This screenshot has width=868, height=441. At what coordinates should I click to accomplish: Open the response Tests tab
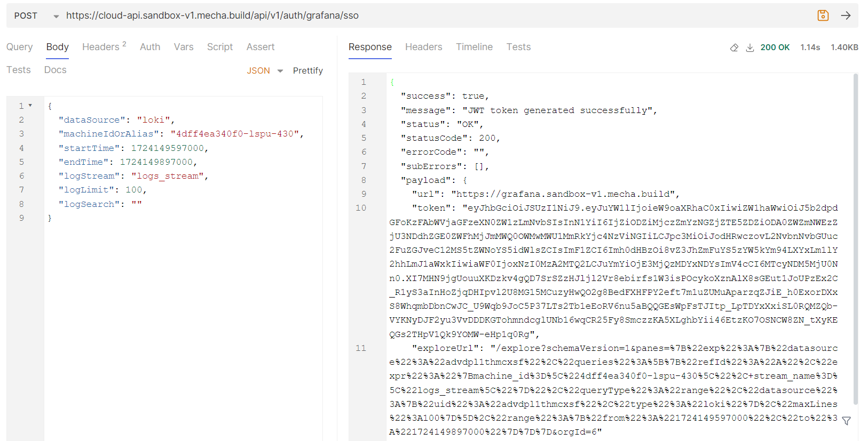coord(519,47)
